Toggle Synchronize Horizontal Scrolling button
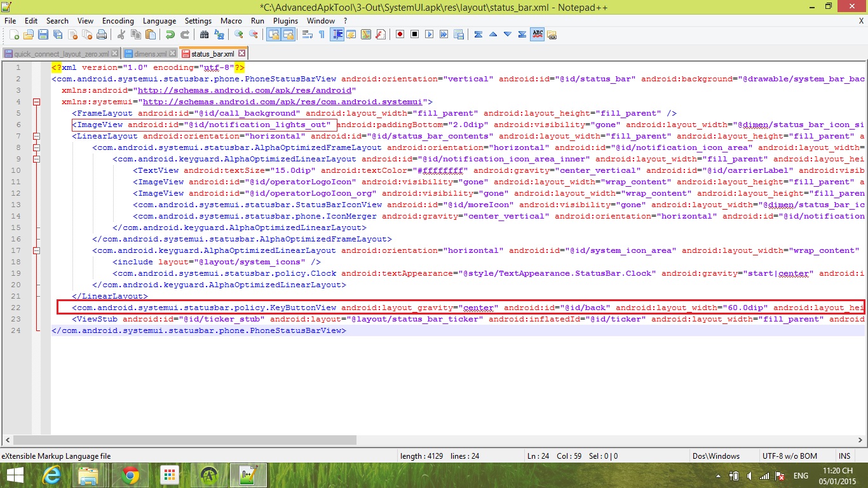The image size is (868, 488). (287, 34)
